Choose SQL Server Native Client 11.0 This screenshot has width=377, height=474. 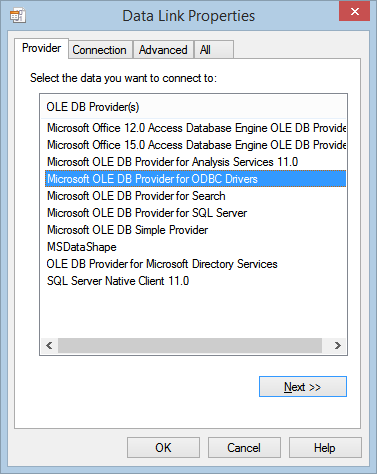point(196,281)
